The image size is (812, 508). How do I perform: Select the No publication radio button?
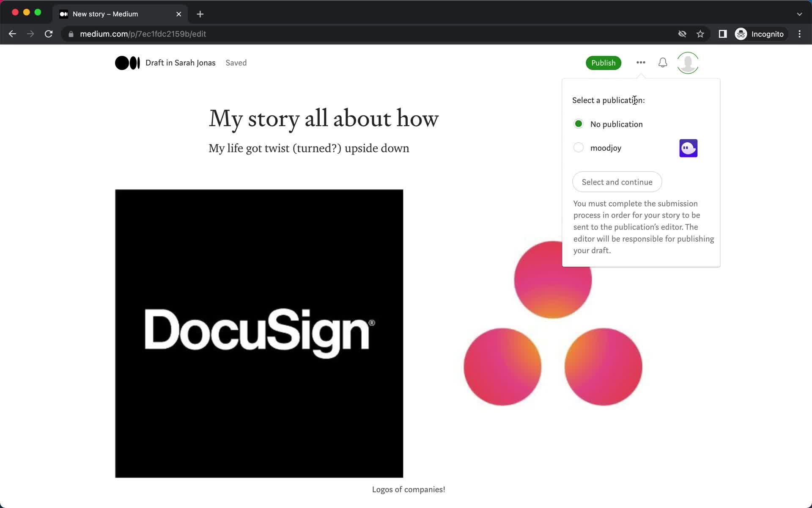[x=578, y=124]
